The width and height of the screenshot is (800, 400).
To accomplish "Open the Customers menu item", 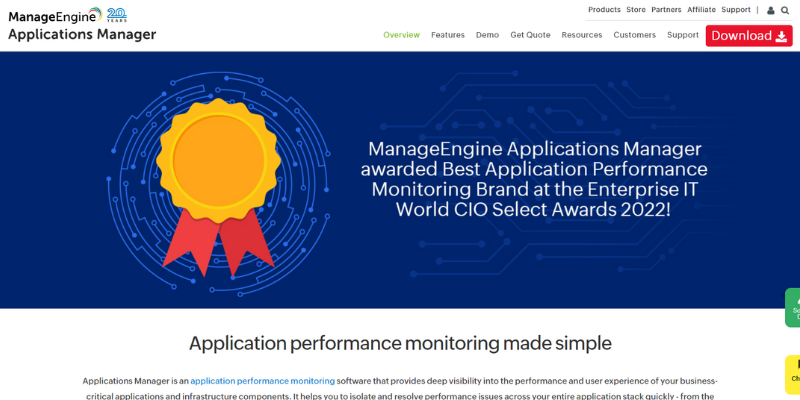I will pos(634,35).
